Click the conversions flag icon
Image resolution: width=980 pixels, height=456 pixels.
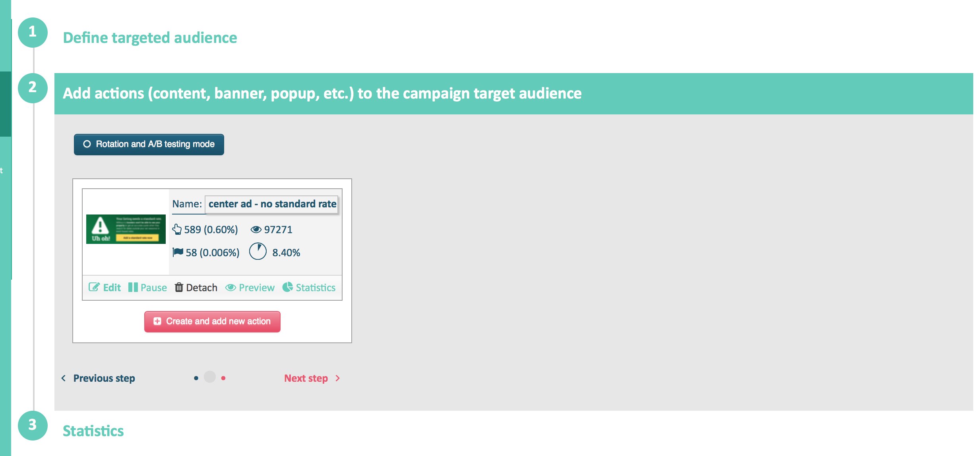point(178,252)
